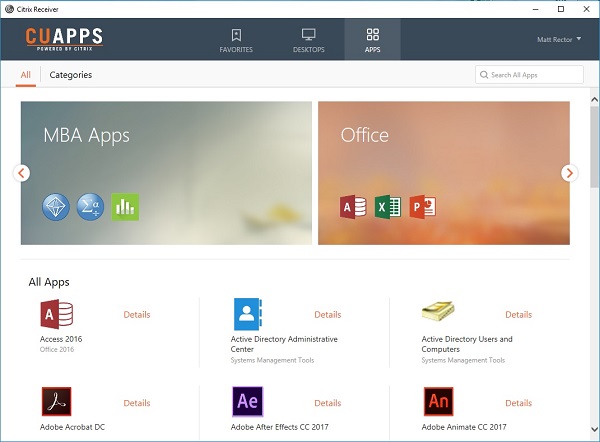Select the All tab
600x442 pixels.
click(x=26, y=75)
